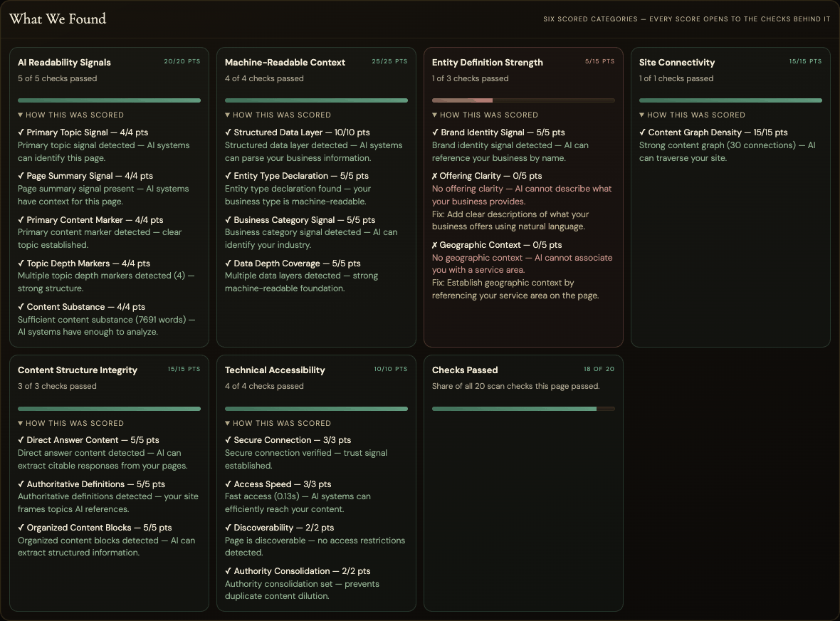This screenshot has width=840, height=621.
Task: Click the '25/25 PTS' score label
Action: click(x=389, y=62)
